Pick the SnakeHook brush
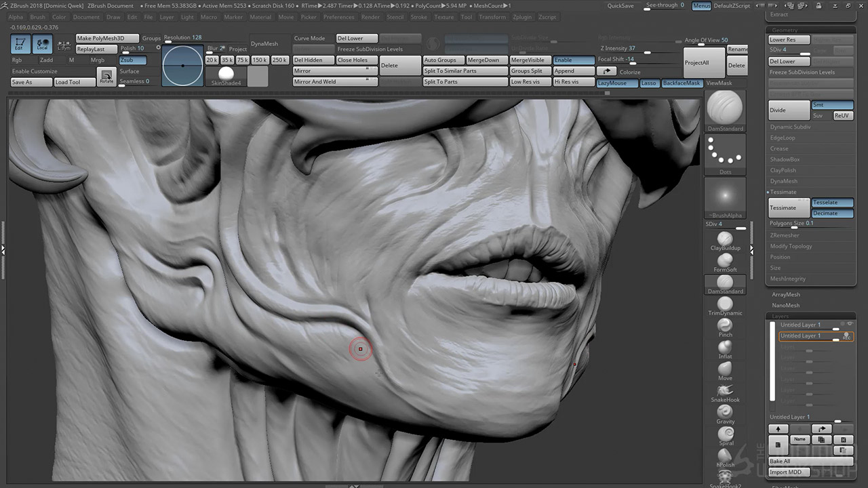Screen dimensions: 868x488 725,390
